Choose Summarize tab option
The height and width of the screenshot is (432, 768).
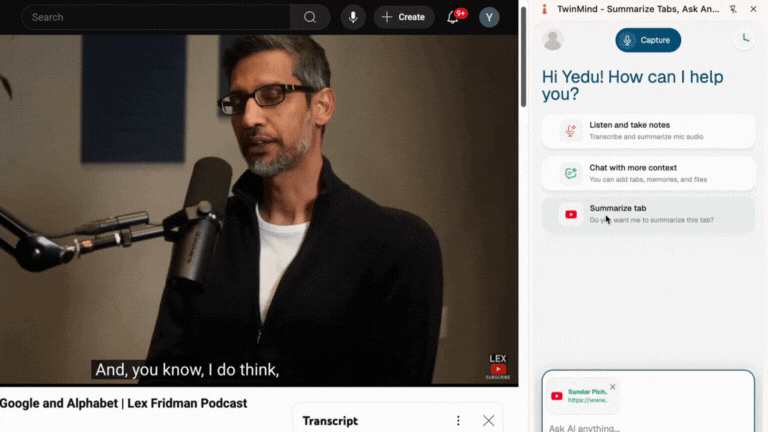(648, 214)
